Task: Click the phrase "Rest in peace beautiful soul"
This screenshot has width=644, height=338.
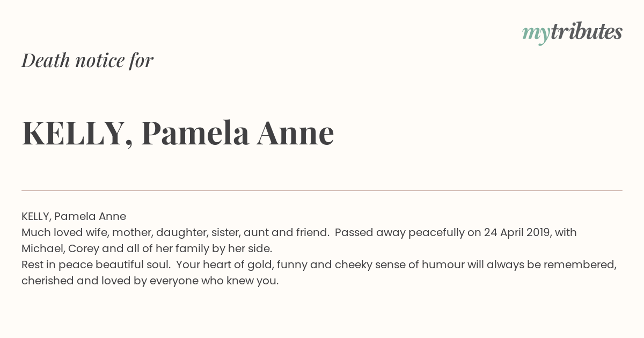Action: tap(96, 265)
